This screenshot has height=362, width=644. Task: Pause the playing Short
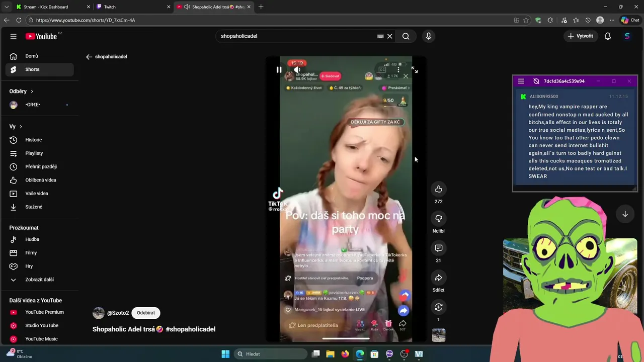coord(279,70)
